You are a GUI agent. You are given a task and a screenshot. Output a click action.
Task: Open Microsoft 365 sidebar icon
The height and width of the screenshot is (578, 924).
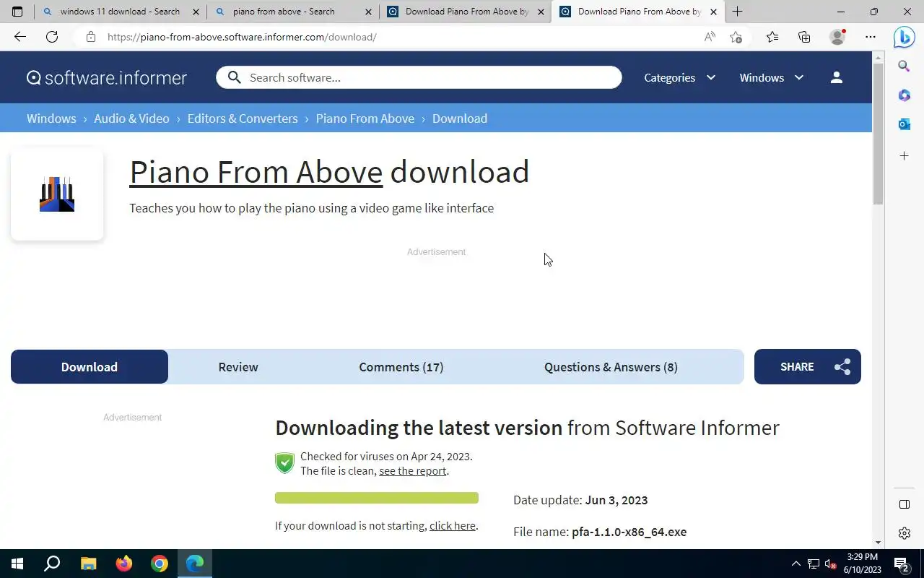click(904, 95)
